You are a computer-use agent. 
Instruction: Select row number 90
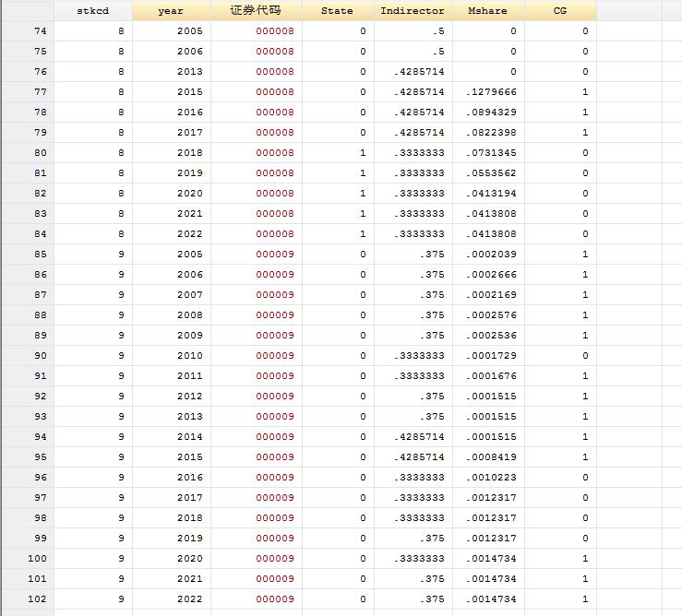coord(28,356)
